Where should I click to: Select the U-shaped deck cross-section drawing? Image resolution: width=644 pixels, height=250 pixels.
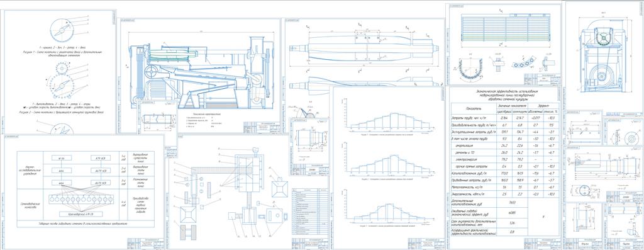point(470,71)
